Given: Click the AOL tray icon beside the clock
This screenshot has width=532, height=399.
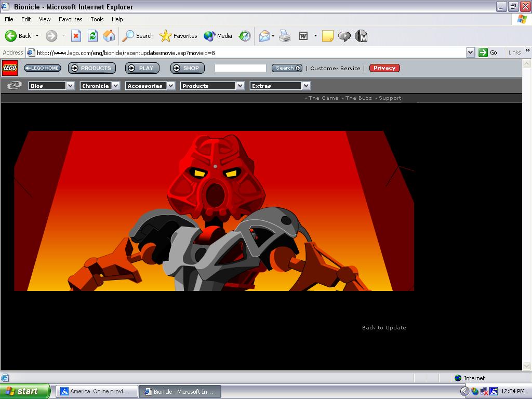Looking at the screenshot, I should click(494, 391).
